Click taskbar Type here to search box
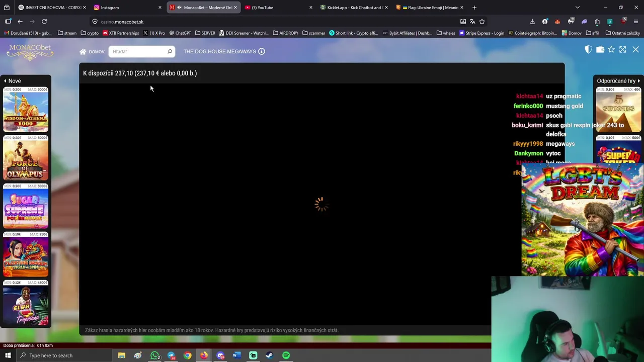644x362 pixels. [64, 355]
